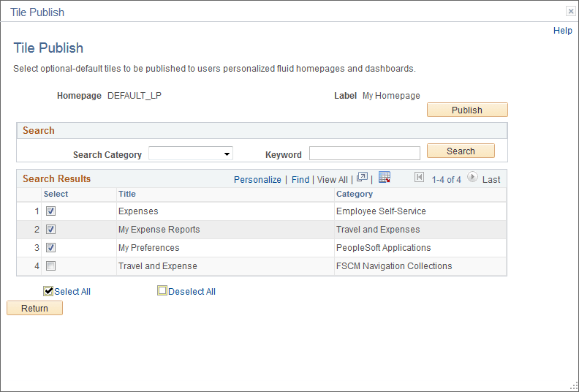Viewport: 579px width, 392px height.
Task: Uncheck the Expenses tile checkbox
Action: click(x=50, y=211)
